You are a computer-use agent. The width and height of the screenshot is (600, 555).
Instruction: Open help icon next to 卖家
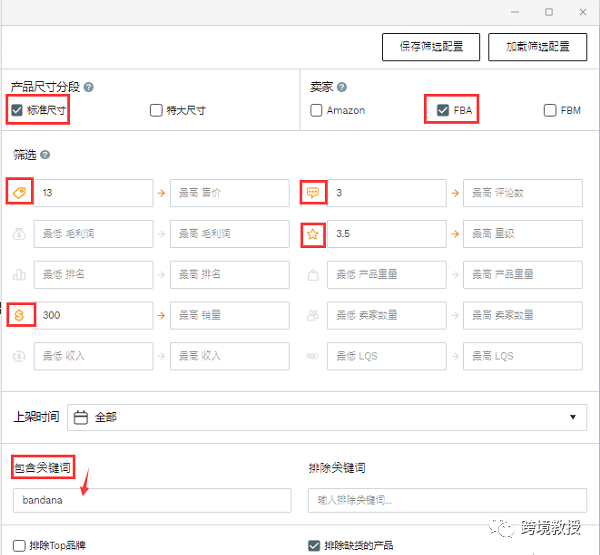point(342,87)
